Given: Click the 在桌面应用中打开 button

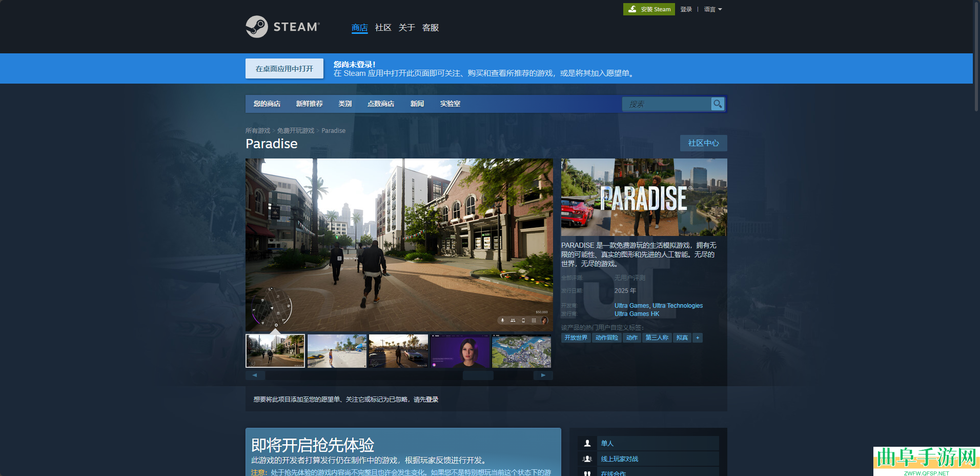Looking at the screenshot, I should tap(284, 68).
